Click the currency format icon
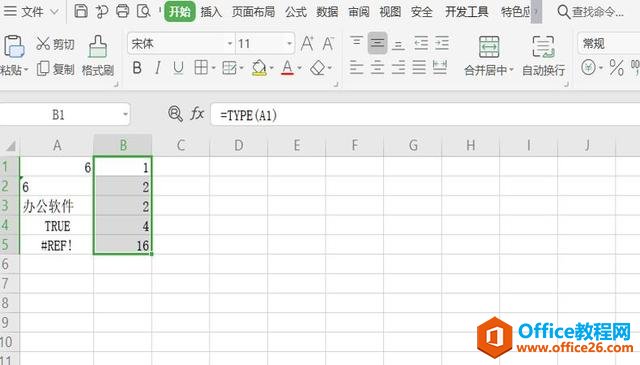Viewport: 640px width, 365px height. point(588,67)
